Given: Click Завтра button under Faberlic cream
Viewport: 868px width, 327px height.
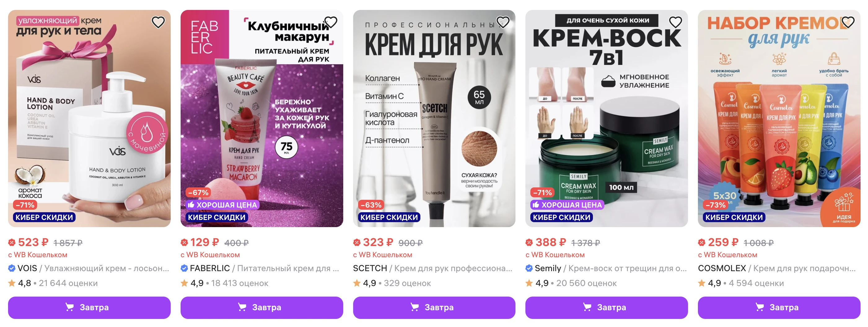Looking at the screenshot, I should (x=262, y=307).
